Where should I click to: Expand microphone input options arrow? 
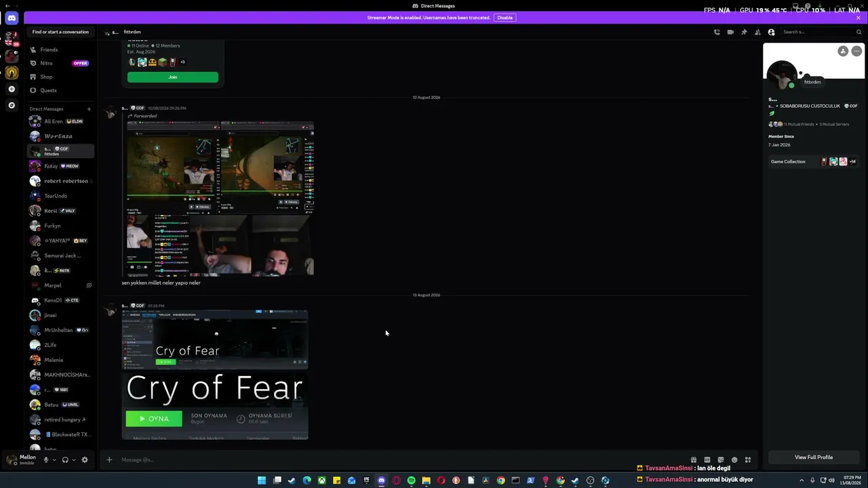(x=54, y=460)
